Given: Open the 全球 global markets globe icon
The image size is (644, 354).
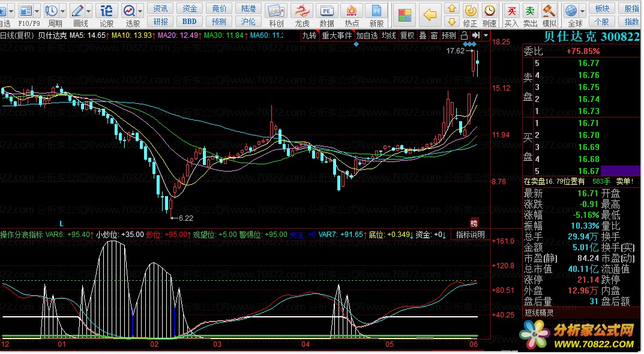Looking at the screenshot, I should pos(571,11).
